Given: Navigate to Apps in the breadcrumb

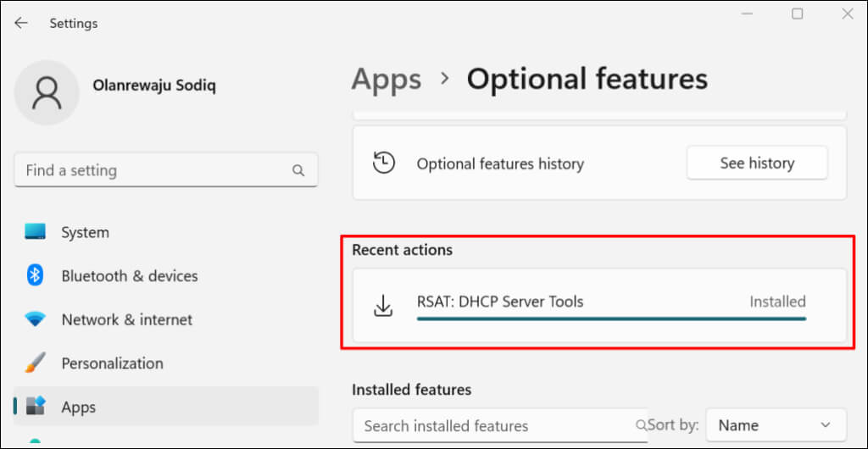Looking at the screenshot, I should click(386, 80).
